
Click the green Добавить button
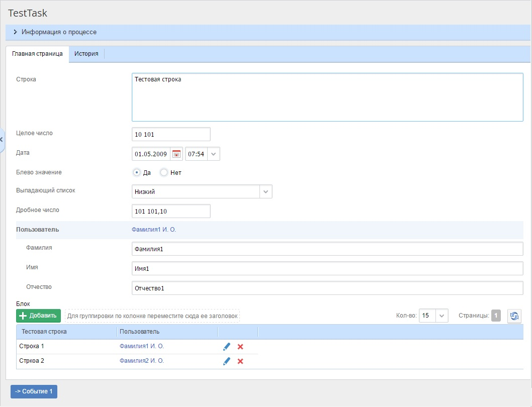tap(39, 316)
